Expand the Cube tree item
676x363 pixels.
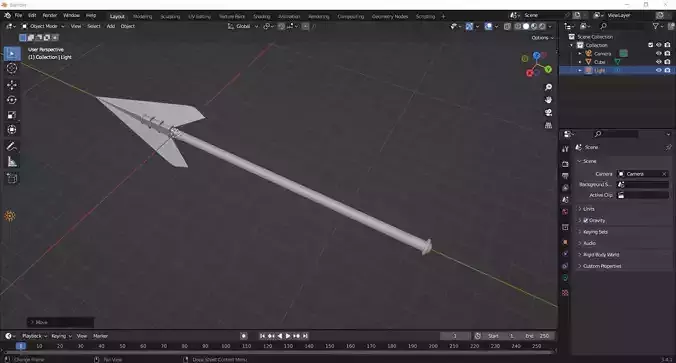pos(580,62)
